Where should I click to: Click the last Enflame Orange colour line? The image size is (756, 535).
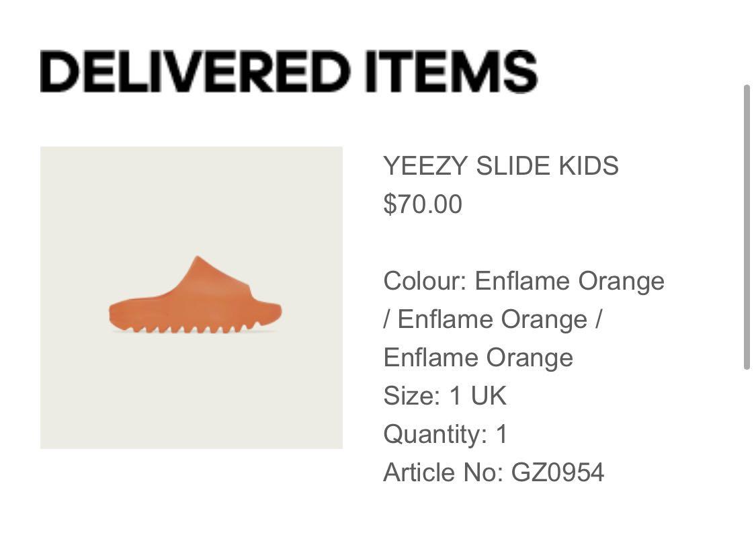[x=478, y=358]
